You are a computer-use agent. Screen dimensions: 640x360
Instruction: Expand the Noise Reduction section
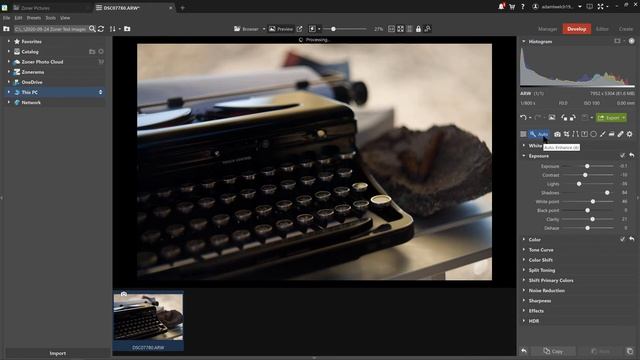click(x=524, y=290)
